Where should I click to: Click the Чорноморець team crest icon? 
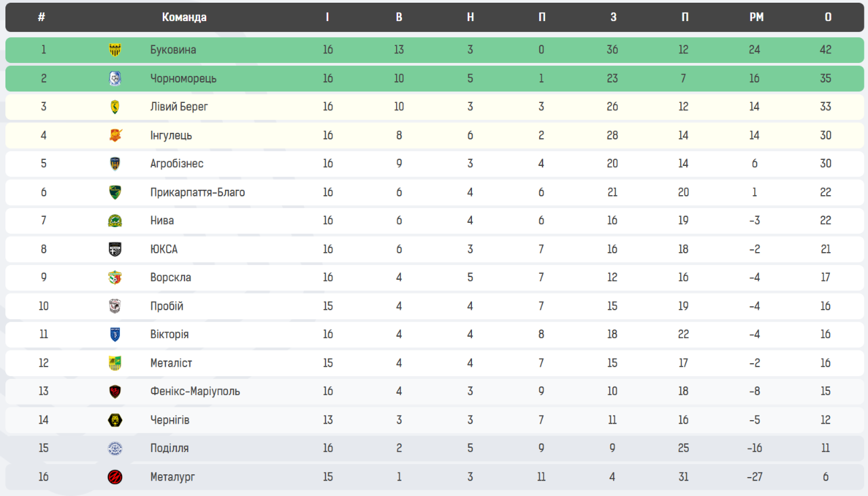115,79
